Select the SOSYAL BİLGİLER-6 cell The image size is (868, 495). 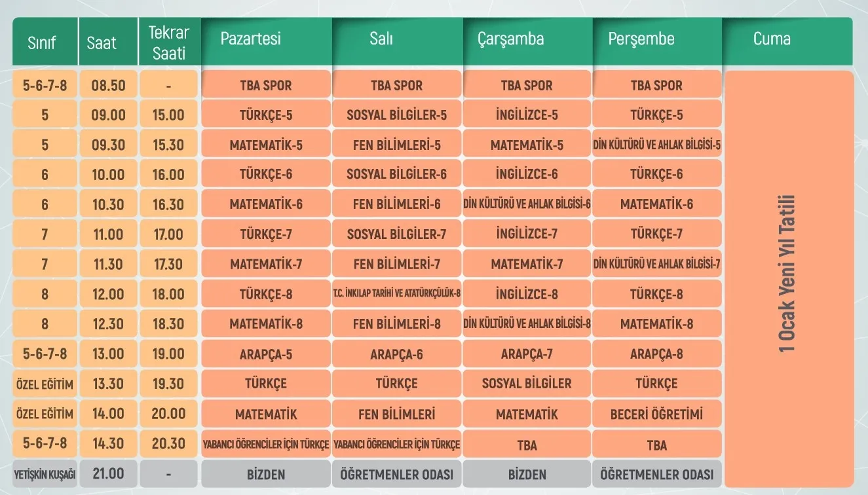coord(397,175)
